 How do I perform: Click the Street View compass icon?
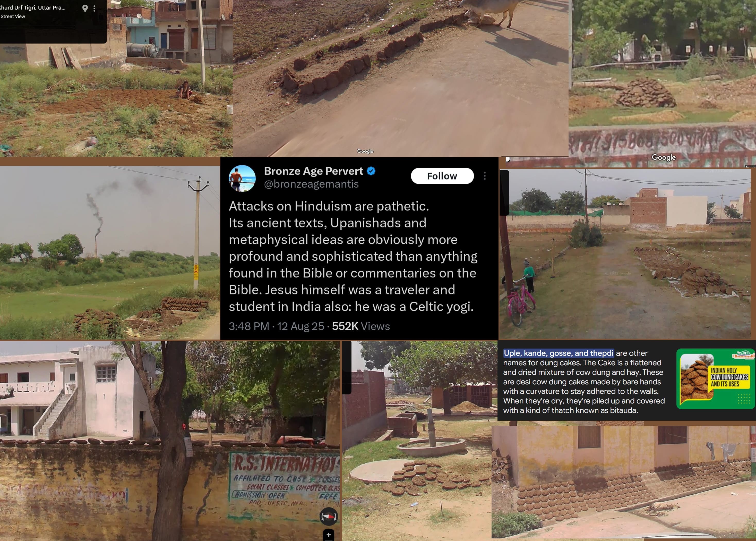329,516
